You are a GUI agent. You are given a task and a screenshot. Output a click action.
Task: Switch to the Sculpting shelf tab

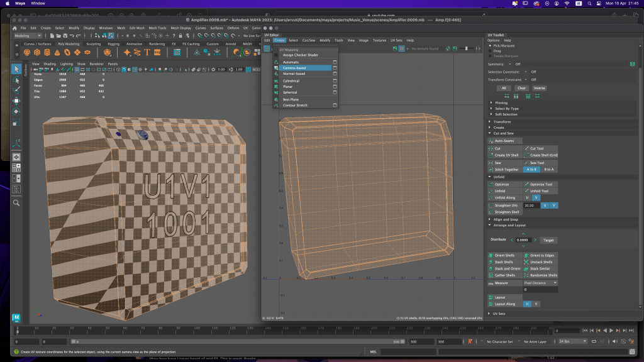pyautogui.click(x=93, y=44)
